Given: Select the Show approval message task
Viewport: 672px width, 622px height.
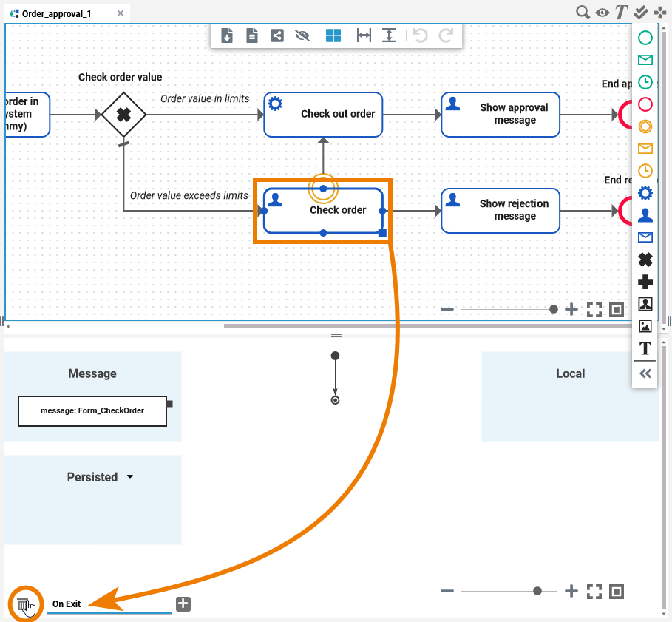Looking at the screenshot, I should [x=500, y=115].
